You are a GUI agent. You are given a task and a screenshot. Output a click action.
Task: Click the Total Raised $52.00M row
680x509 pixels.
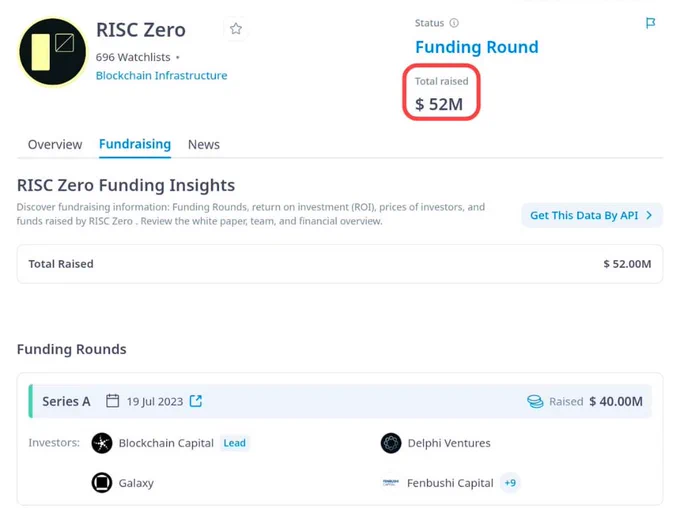click(340, 264)
